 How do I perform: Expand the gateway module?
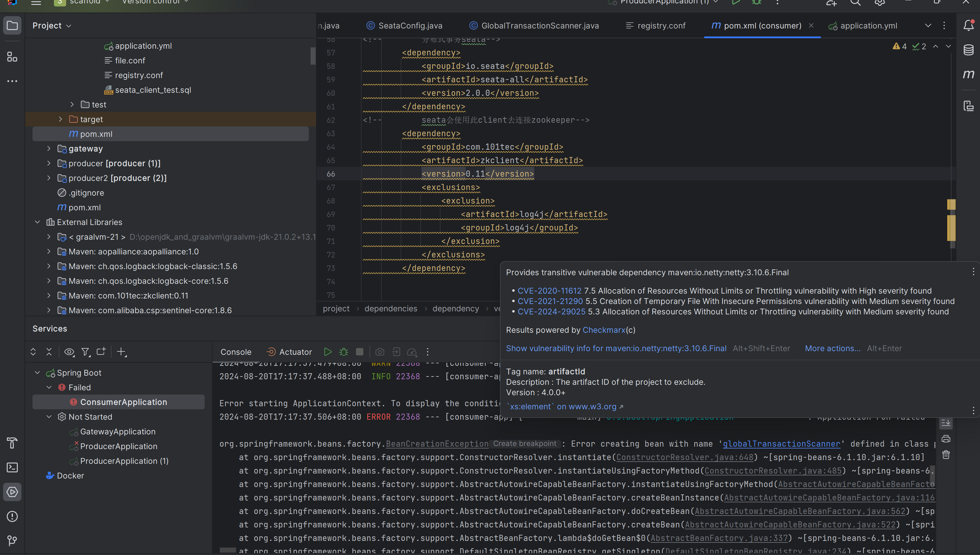click(49, 149)
